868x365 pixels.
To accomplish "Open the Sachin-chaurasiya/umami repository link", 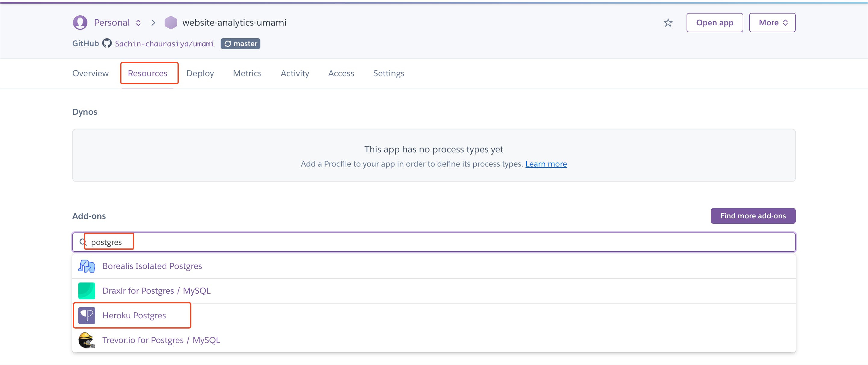I will pos(165,44).
